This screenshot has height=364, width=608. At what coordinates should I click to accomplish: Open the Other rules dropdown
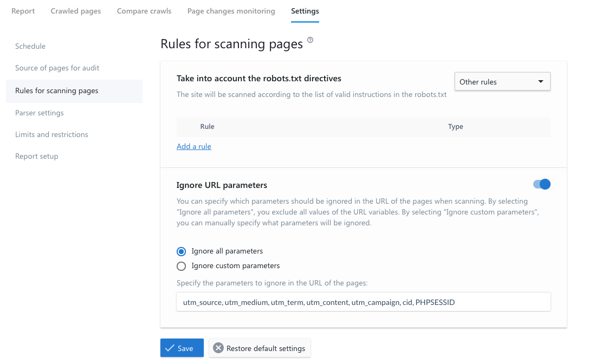pos(502,82)
